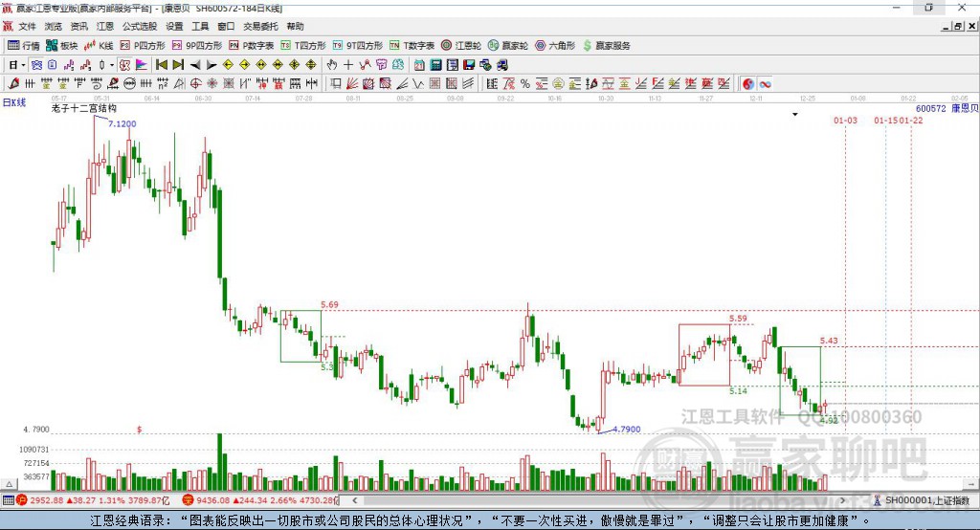980x530 pixels.
Task: Click the yin-yang symbol icon
Action: pos(748,84)
